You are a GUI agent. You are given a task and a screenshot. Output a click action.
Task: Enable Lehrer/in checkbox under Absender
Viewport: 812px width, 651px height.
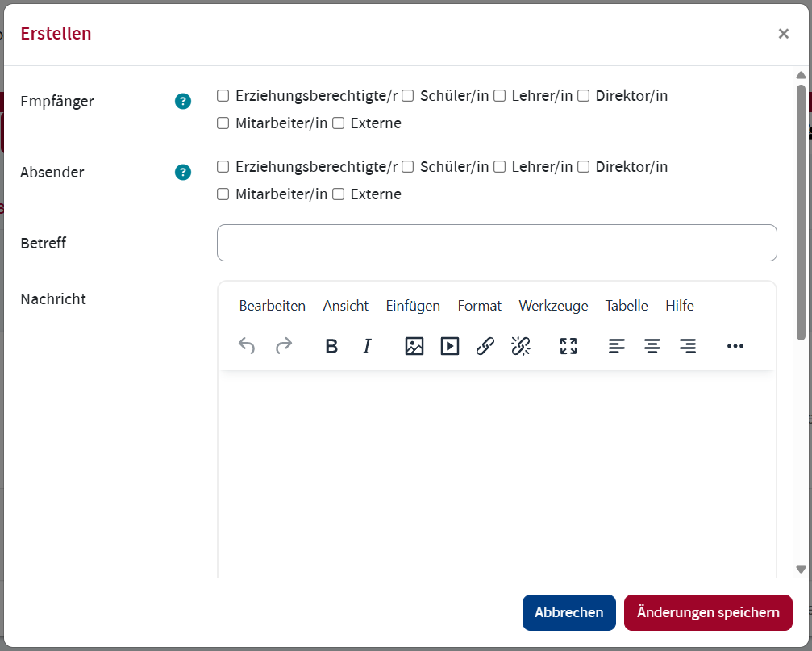[x=500, y=167]
